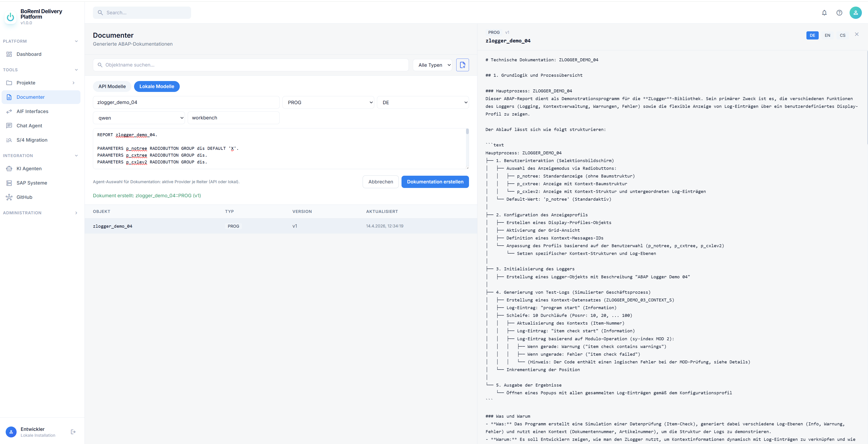The height and width of the screenshot is (444, 868).
Task: Click the OBJEKT column header
Action: [101, 212]
